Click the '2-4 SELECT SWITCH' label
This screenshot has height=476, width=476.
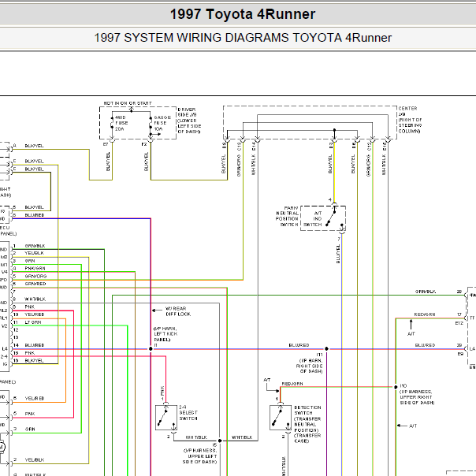click(188, 412)
